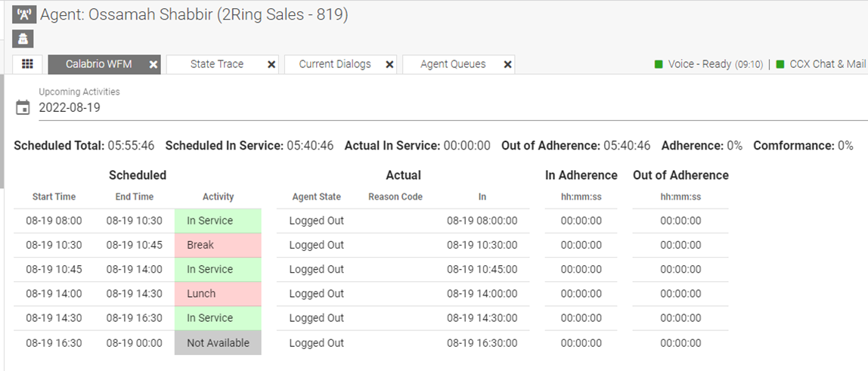Click the Start Time column header

[x=54, y=196]
